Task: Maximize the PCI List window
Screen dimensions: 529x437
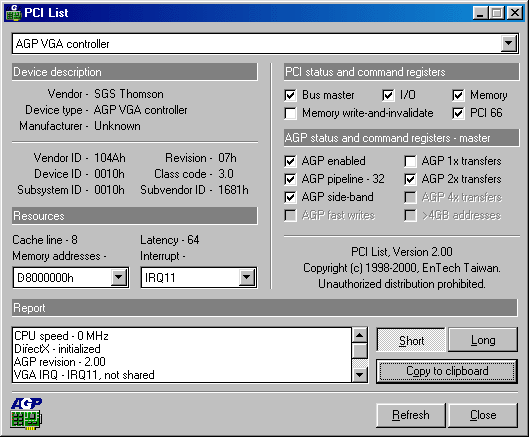Action: click(x=497, y=13)
